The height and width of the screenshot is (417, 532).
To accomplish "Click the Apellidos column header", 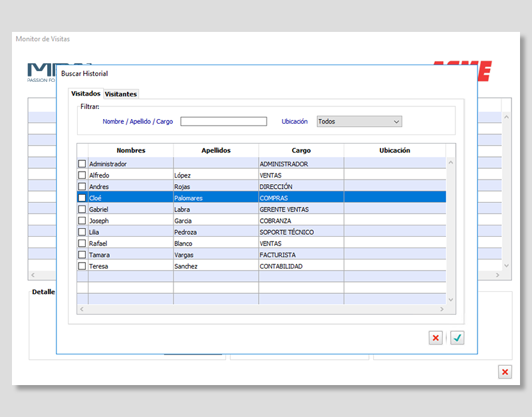I will click(215, 150).
